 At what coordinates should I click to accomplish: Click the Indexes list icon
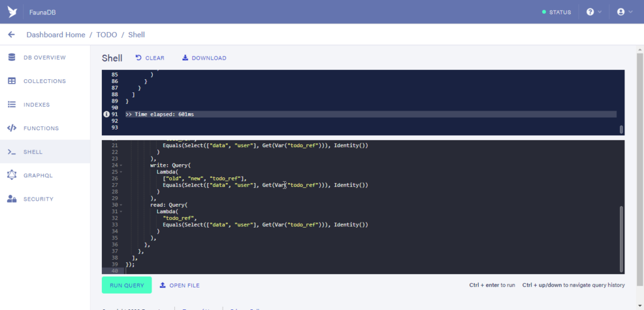pyautogui.click(x=12, y=105)
